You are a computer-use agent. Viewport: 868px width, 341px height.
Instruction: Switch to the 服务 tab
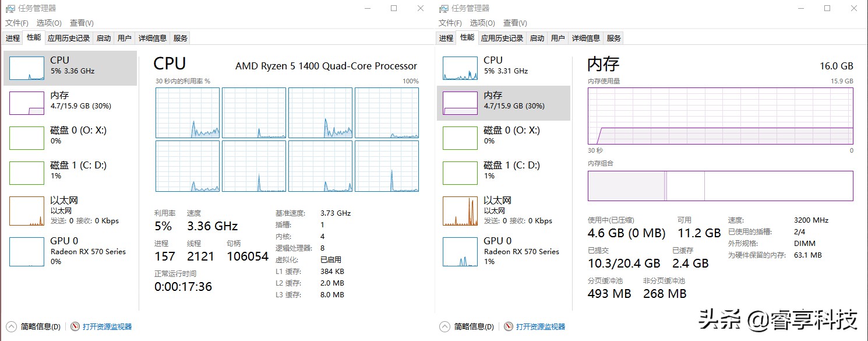pos(180,37)
